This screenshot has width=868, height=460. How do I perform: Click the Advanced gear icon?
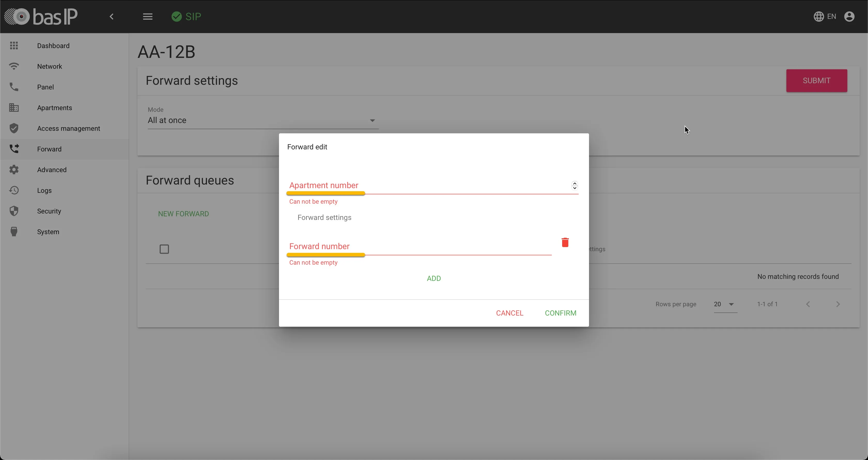click(x=14, y=170)
